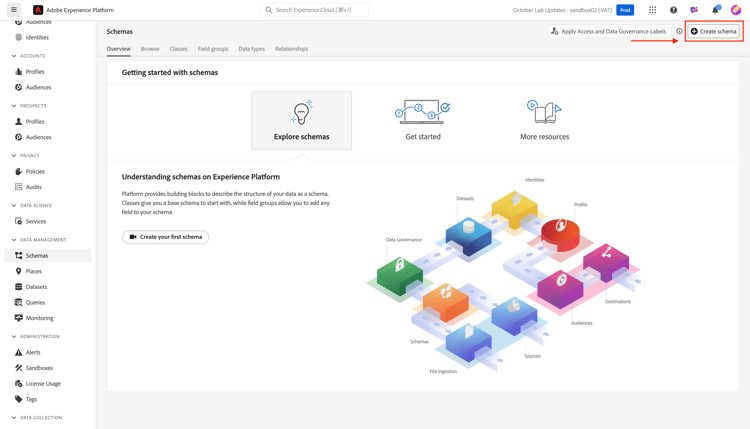Collapse the Administration sidebar section
This screenshot has height=429, width=750.
coord(14,337)
